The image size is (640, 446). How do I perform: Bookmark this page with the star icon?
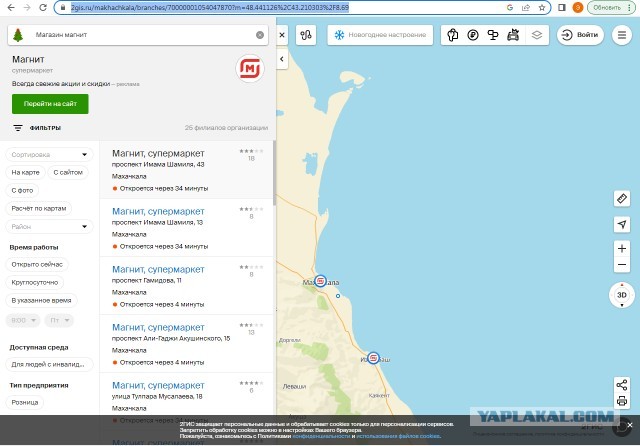(x=542, y=7)
